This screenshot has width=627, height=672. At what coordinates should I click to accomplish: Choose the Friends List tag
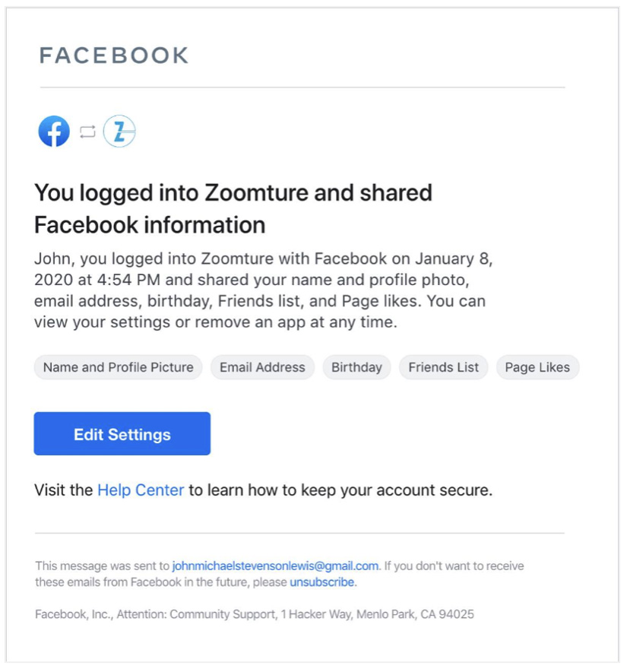click(x=443, y=367)
